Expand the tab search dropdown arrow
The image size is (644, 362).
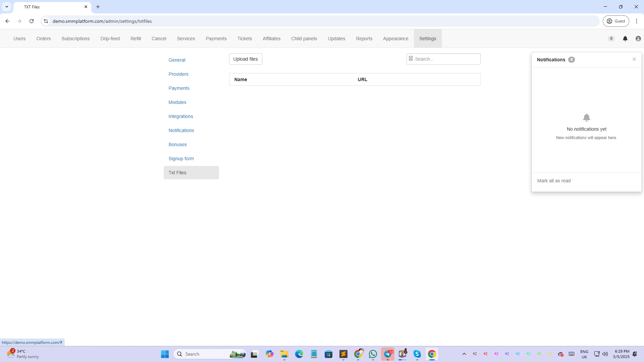[x=7, y=7]
